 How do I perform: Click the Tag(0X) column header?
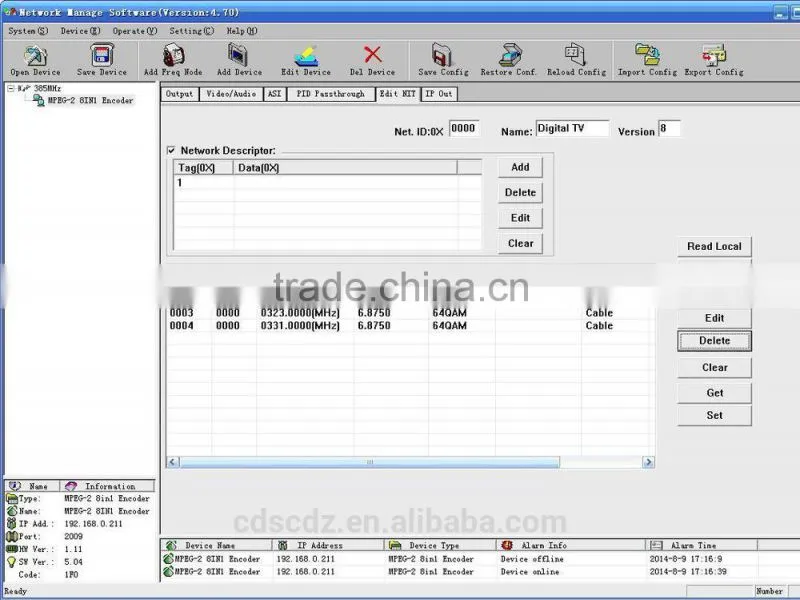pos(204,168)
